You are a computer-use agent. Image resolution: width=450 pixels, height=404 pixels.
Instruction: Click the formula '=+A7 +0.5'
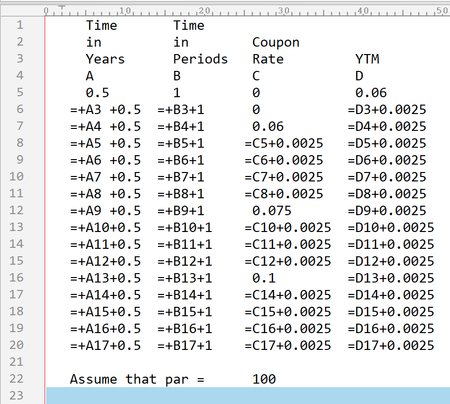point(105,177)
